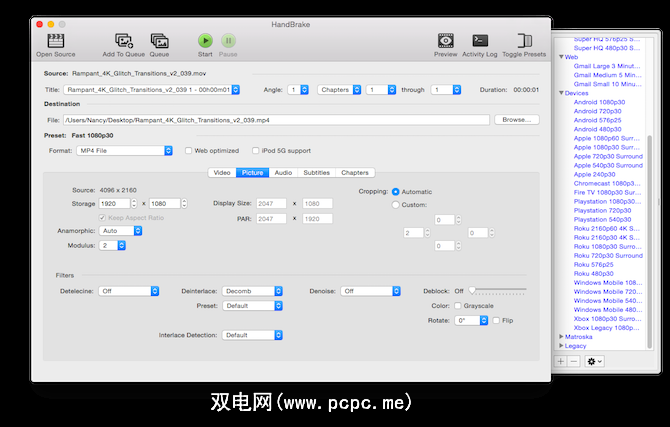Open the Preview window icon
Image resolution: width=670 pixels, height=427 pixels.
click(445, 41)
